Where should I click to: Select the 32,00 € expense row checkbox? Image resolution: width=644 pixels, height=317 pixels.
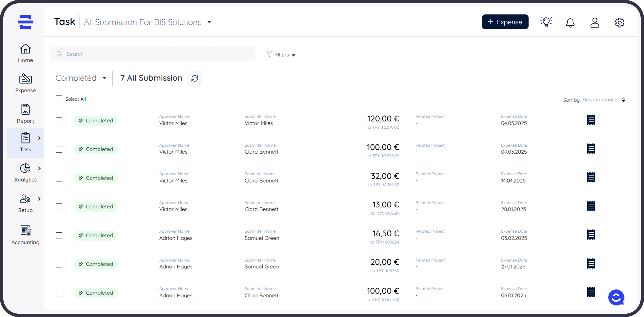tap(59, 178)
